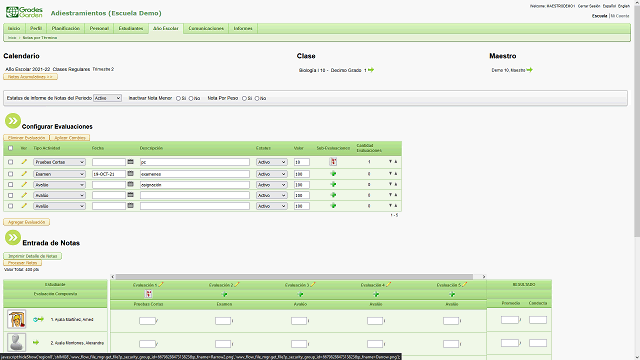Image resolution: width=640 pixels, height=360 pixels.
Task: Open the Estatus dropdown in the pc row
Action: coord(272,162)
